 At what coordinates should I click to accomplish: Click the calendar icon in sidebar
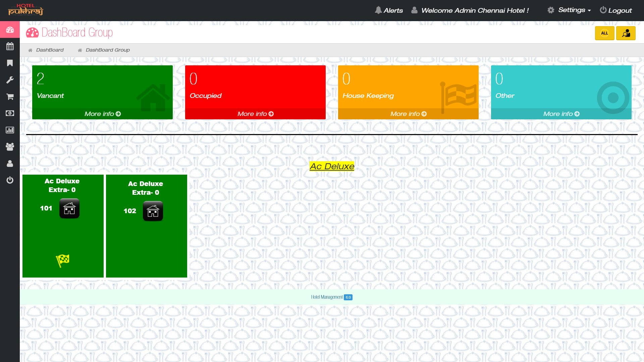[10, 46]
